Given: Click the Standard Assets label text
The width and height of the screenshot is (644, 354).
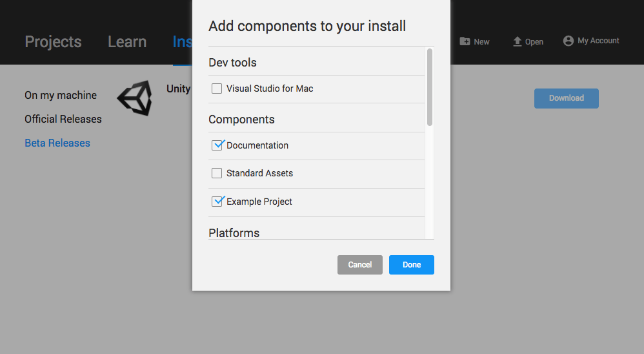Looking at the screenshot, I should coord(259,173).
